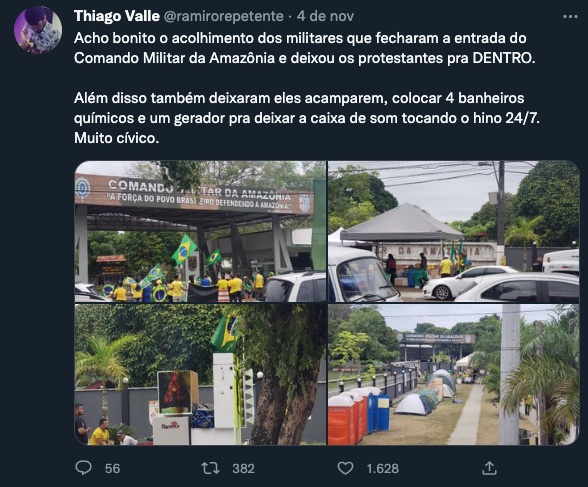
Task: Click the 1.628 likes count
Action: [x=382, y=468]
